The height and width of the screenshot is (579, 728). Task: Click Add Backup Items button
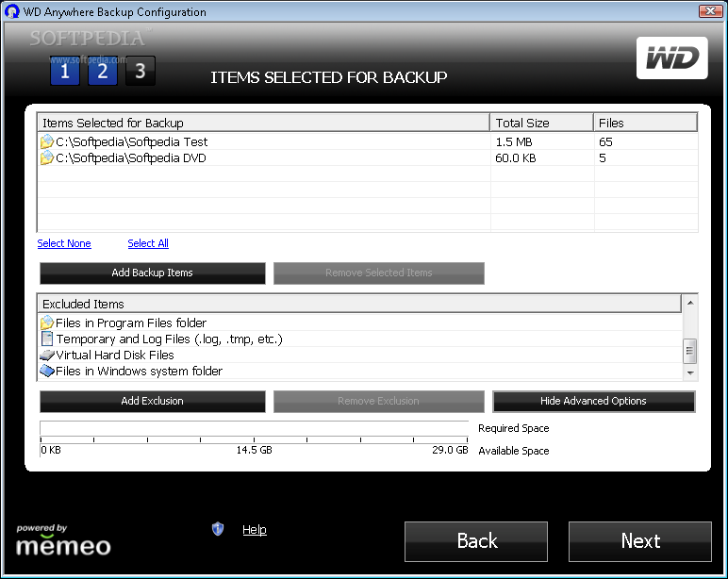(x=152, y=273)
